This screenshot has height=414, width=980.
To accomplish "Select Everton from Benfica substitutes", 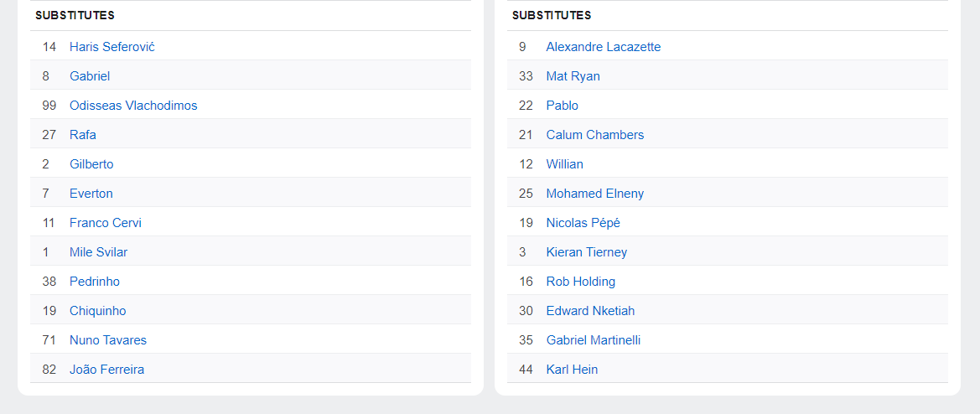I will coord(91,194).
